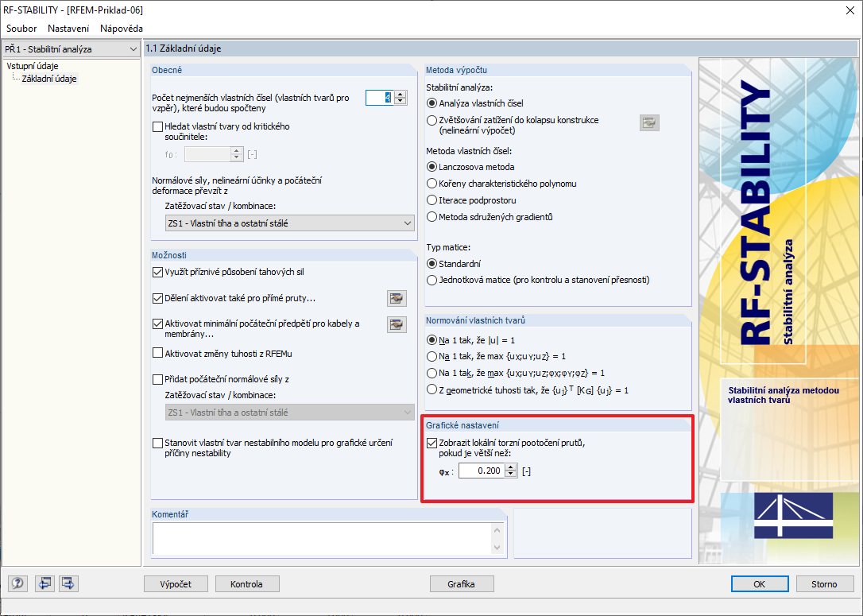The image size is (863, 616).
Task: Select normalization max {uX;uY;uZ;φX;φY;φZ} = 1
Action: click(x=432, y=374)
